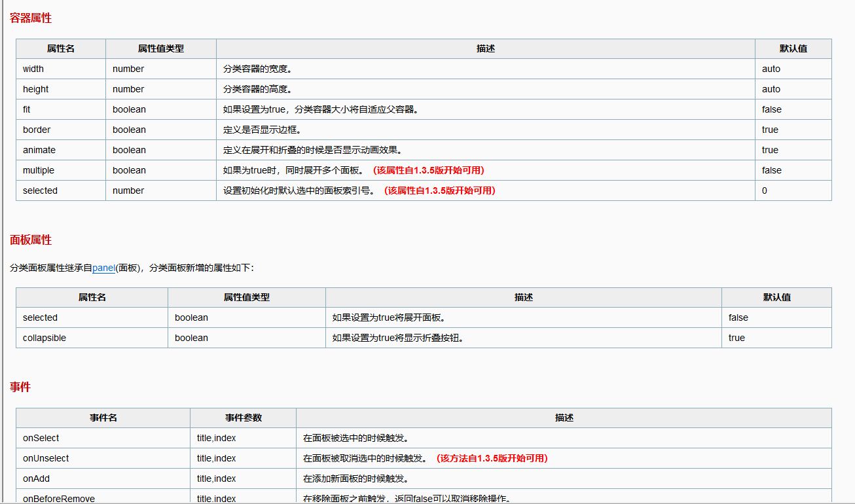Click 'true' default value in animate row

tap(770, 150)
